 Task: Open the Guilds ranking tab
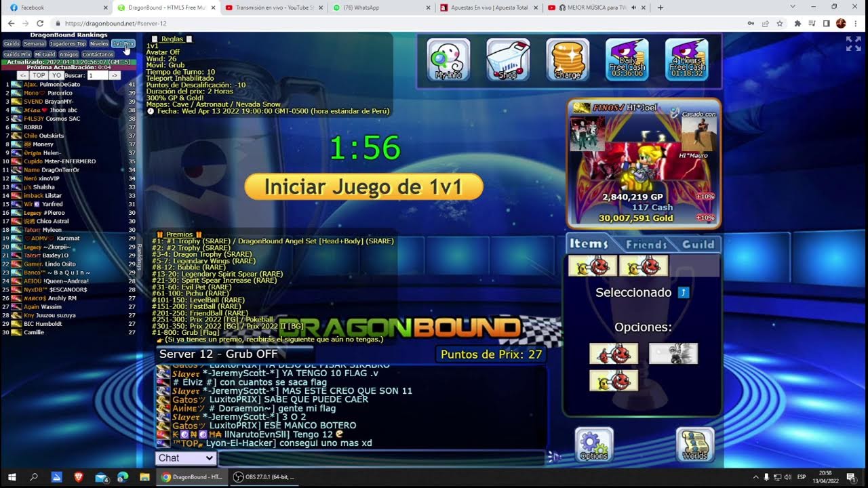pyautogui.click(x=12, y=43)
